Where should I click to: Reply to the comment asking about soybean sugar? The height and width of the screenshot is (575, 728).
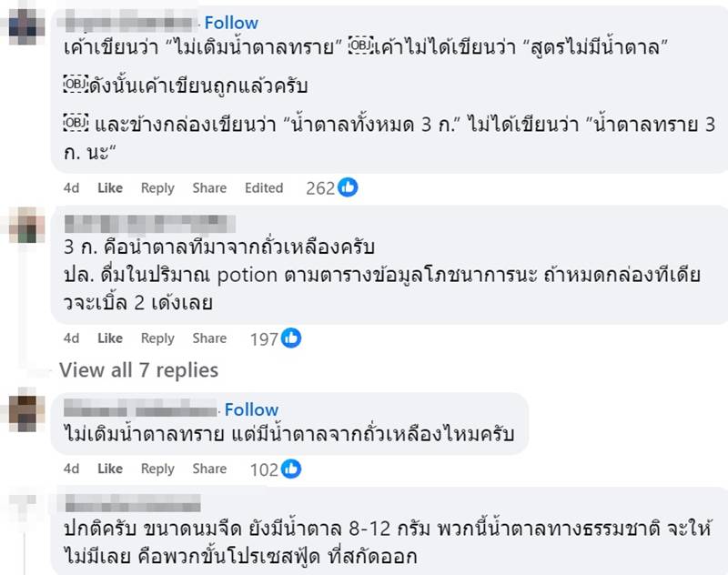coord(157,468)
